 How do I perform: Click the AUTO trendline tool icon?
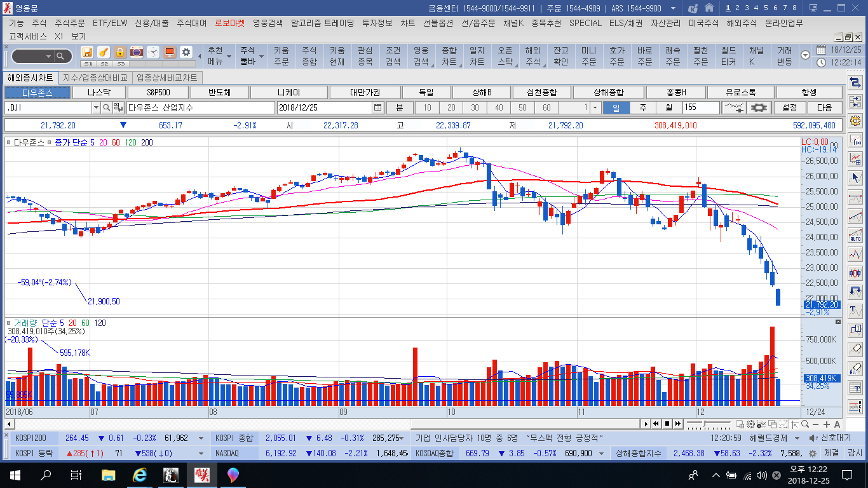tap(855, 234)
